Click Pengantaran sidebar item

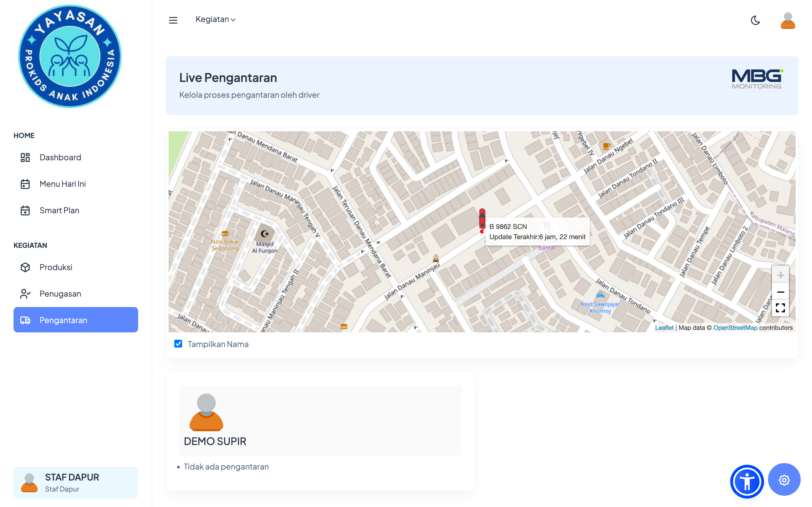[x=76, y=320]
